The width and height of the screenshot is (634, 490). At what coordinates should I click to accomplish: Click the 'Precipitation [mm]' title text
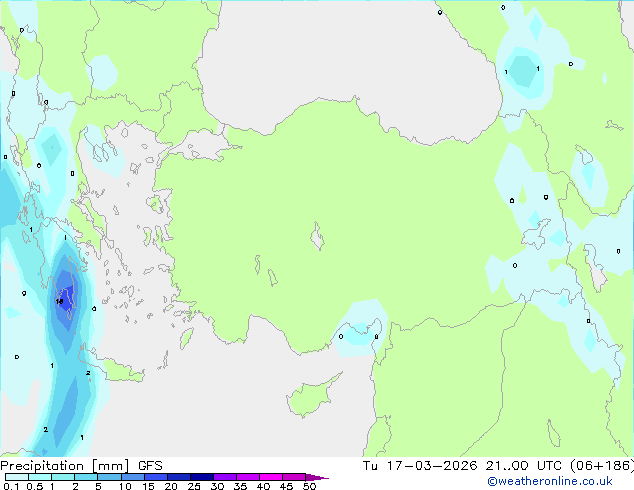(x=65, y=466)
